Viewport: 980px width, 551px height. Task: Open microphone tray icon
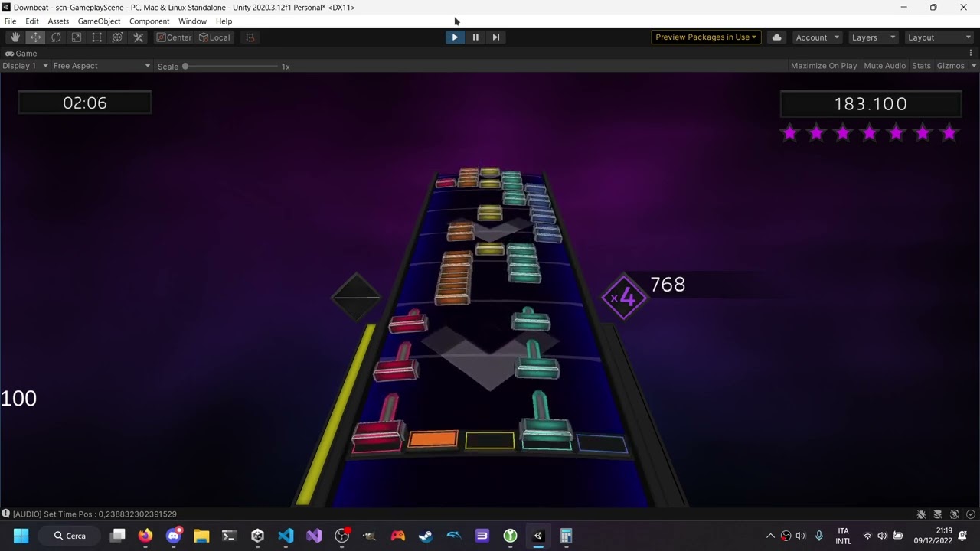click(x=819, y=536)
